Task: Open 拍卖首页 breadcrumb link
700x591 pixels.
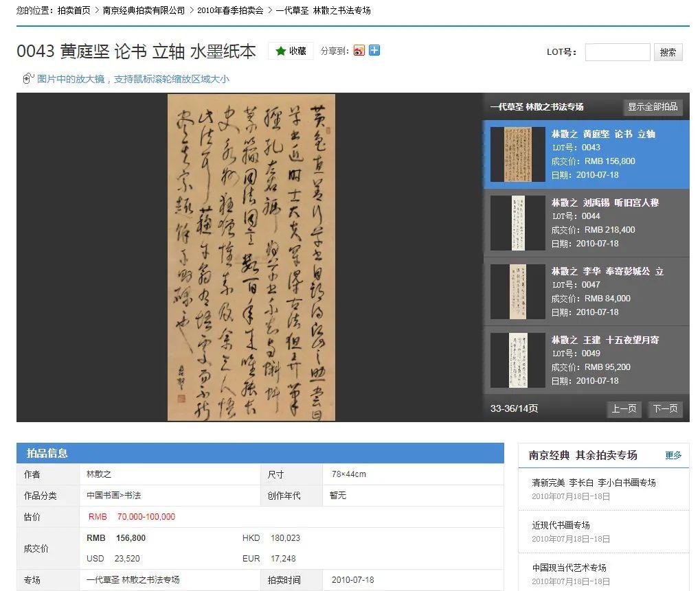Action: (x=74, y=10)
